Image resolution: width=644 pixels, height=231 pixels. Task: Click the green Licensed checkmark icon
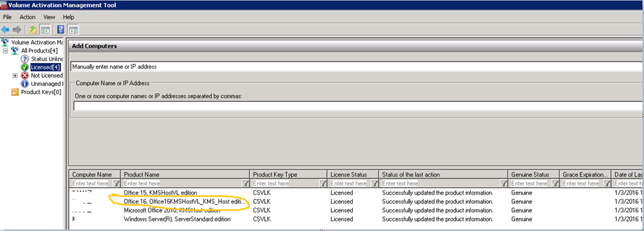[25, 67]
